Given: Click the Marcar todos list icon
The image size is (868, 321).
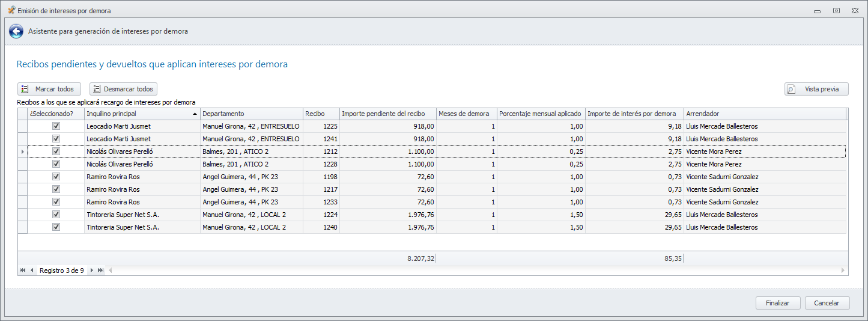Looking at the screenshot, I should point(25,89).
